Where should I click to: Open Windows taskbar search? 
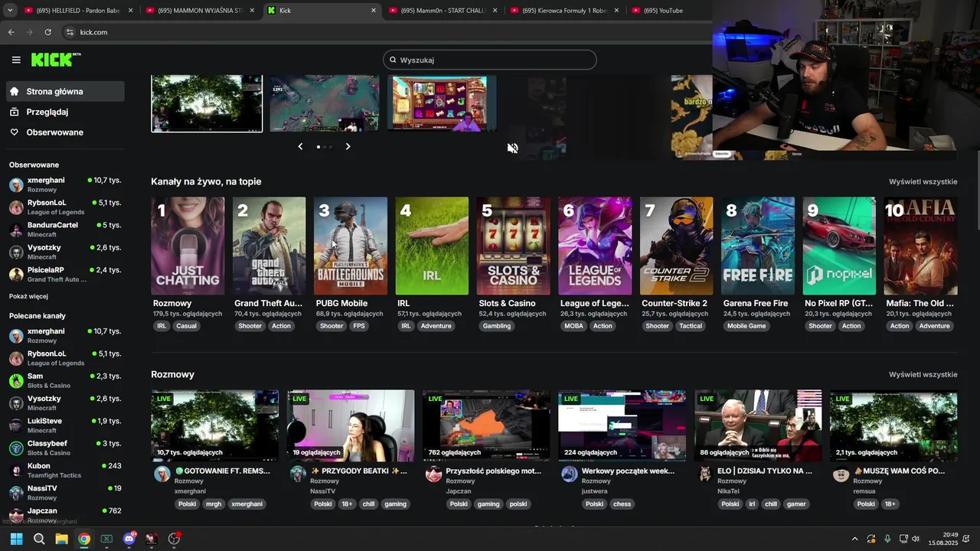(39, 539)
